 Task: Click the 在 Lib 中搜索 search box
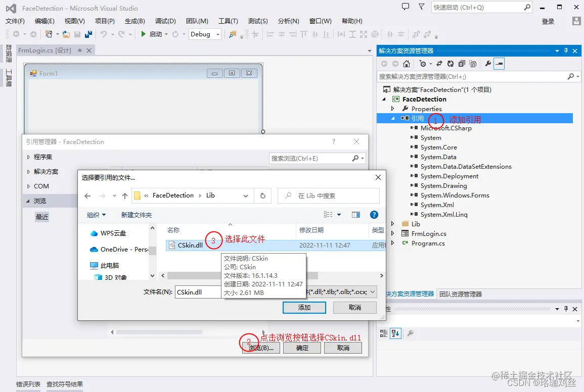tap(329, 196)
